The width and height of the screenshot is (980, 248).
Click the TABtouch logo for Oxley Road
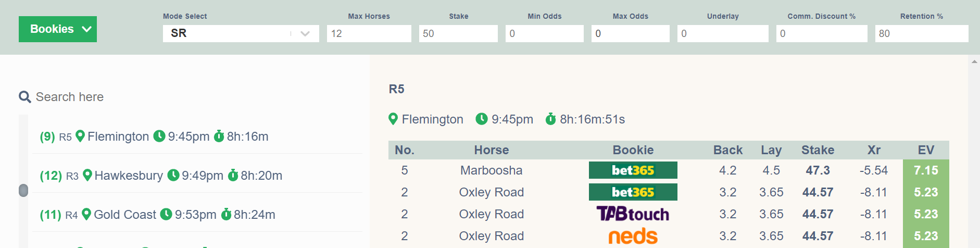tap(633, 214)
